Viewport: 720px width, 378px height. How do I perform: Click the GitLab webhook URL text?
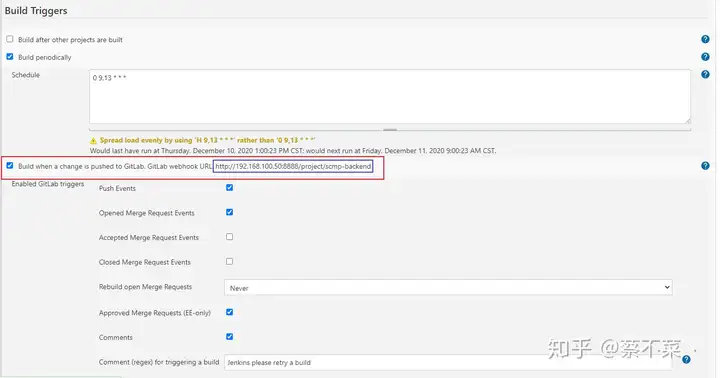[x=293, y=166]
